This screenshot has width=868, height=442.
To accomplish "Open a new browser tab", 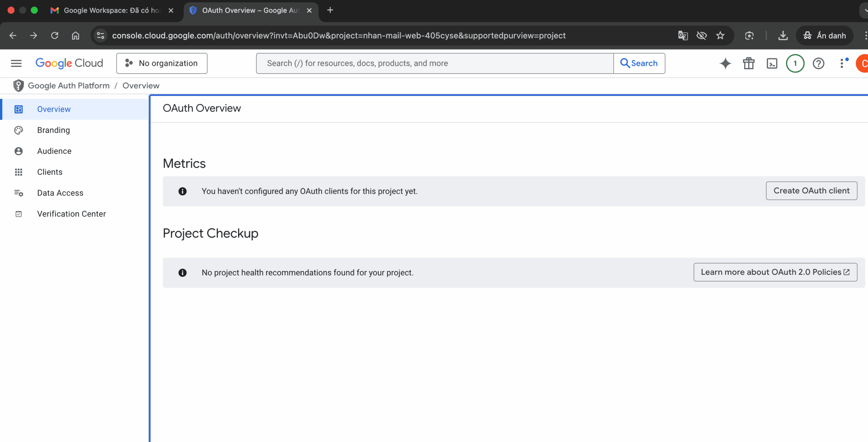I will pyautogui.click(x=330, y=10).
